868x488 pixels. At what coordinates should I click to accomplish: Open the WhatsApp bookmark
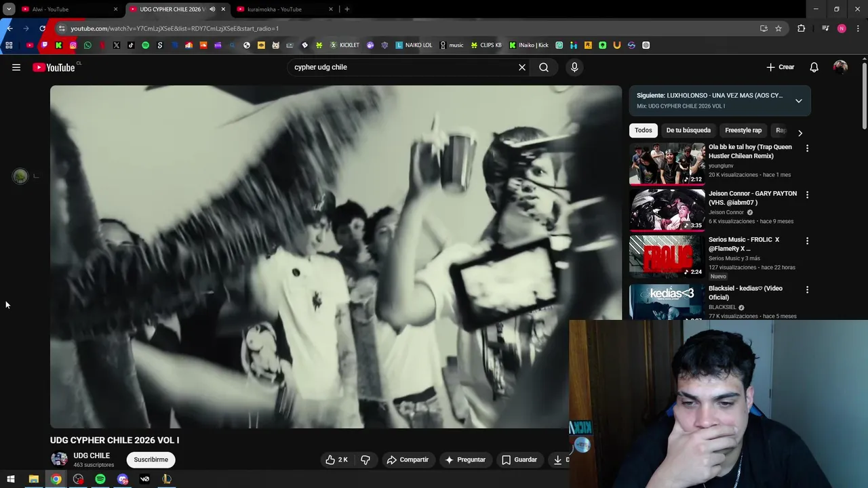pyautogui.click(x=87, y=45)
